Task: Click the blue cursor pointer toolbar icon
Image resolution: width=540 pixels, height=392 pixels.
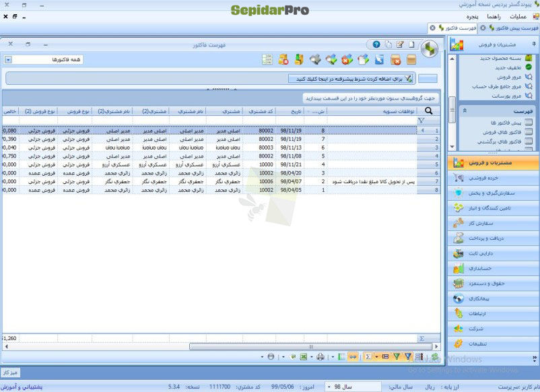Action: click(379, 59)
